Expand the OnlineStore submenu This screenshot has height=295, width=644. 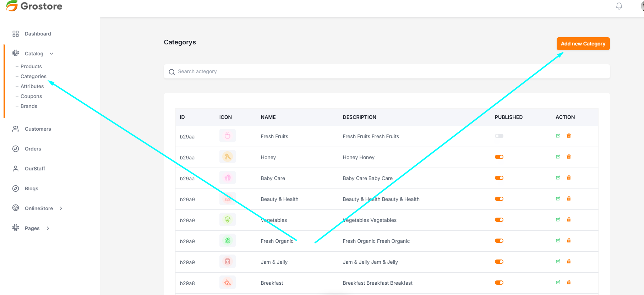[61, 208]
